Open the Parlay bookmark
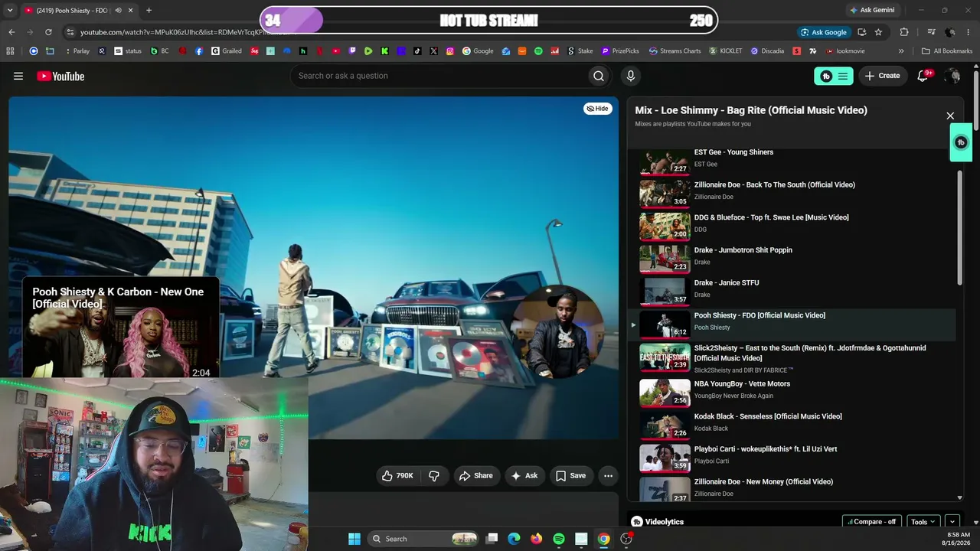The width and height of the screenshot is (980, 551). click(x=77, y=51)
